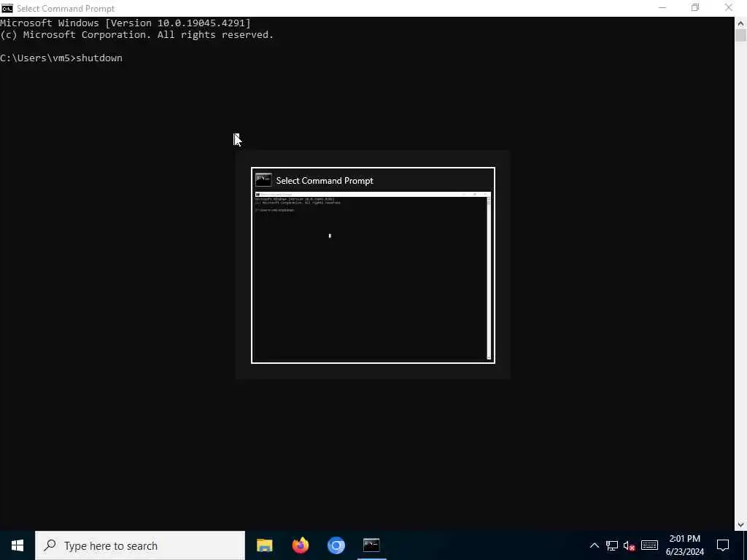Open the Windows Start menu
This screenshot has height=560, width=747.
(x=18, y=545)
